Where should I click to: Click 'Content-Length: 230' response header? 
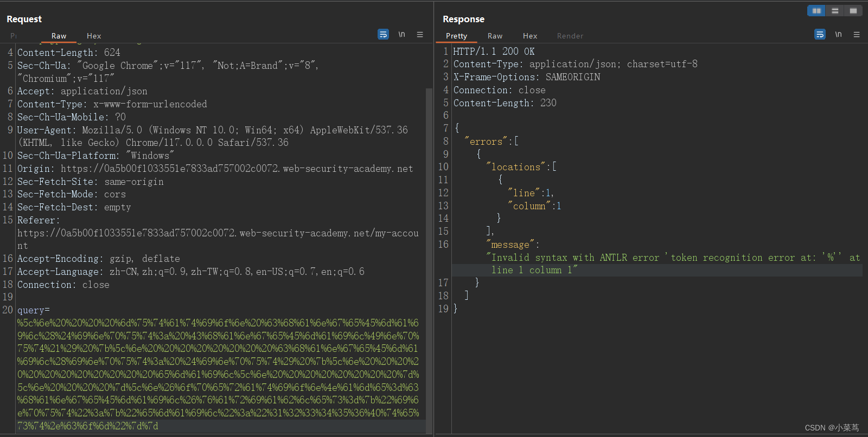coord(505,103)
